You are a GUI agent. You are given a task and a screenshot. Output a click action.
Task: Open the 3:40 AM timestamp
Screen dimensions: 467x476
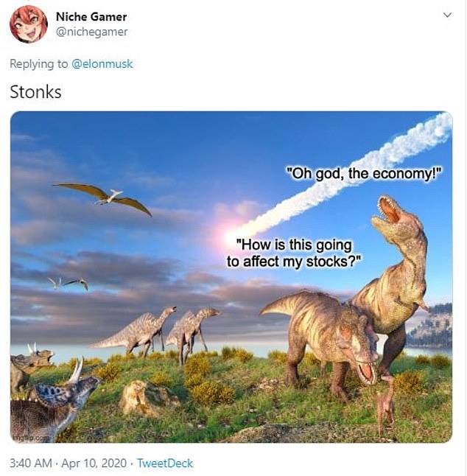tap(31, 463)
